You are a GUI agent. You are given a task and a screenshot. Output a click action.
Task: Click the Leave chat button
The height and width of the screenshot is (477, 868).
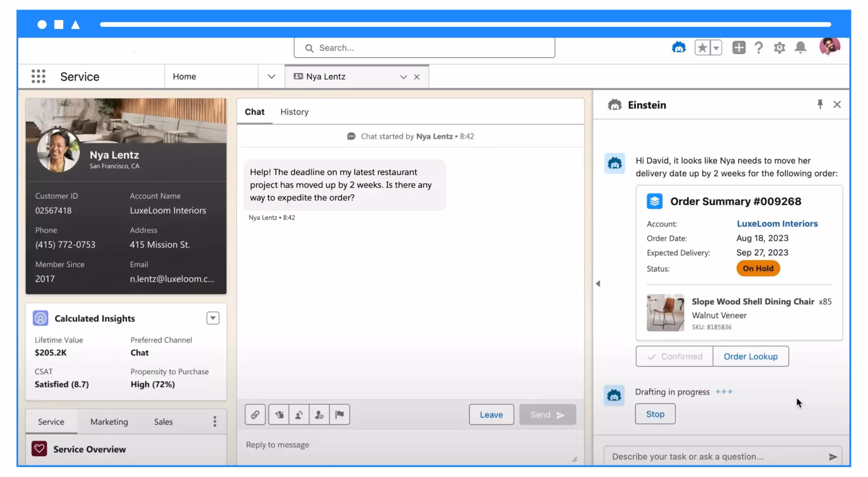click(491, 415)
